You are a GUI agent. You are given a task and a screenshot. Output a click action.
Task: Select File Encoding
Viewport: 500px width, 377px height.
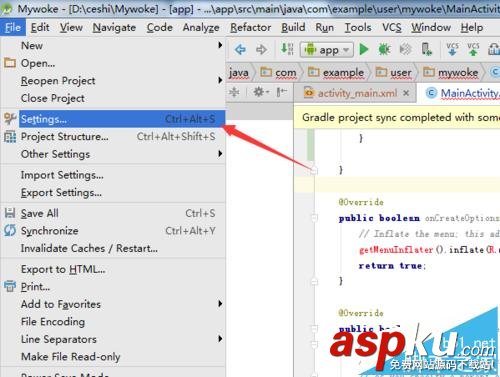(x=113, y=322)
